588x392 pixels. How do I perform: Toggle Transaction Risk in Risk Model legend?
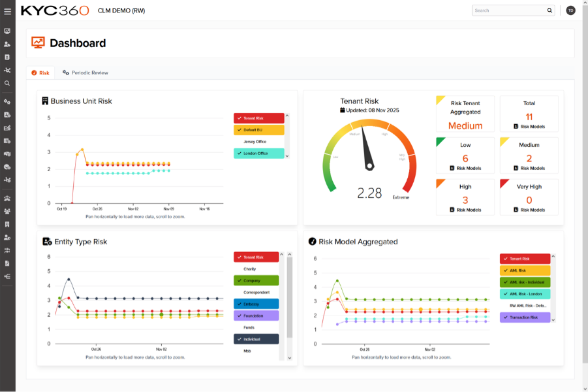(x=525, y=318)
